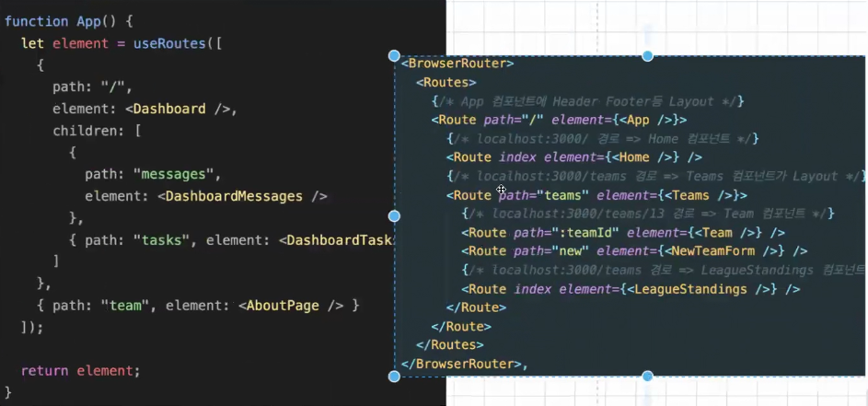
Task: Click the Header Footer Layout comment line
Action: click(x=587, y=101)
